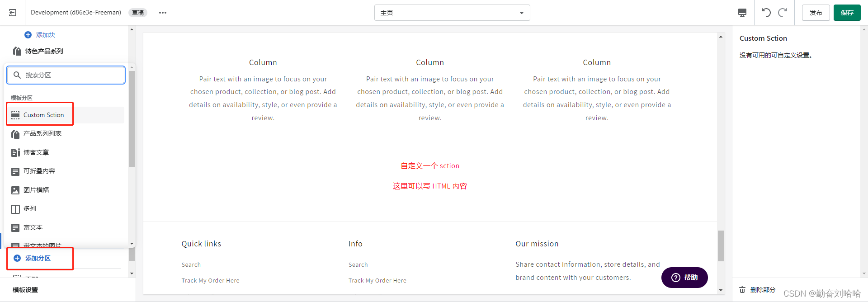
Task: Click the 图片横幅 image icon
Action: [15, 190]
